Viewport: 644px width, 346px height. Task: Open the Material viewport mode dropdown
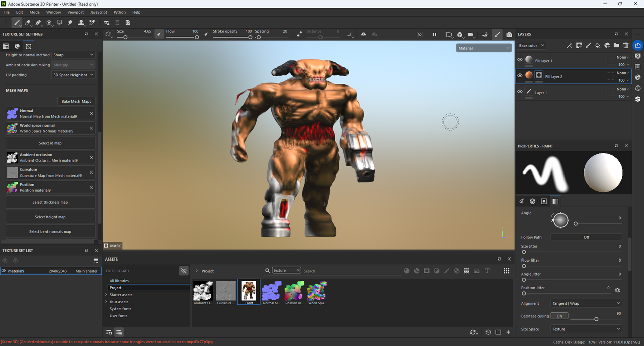coord(484,48)
